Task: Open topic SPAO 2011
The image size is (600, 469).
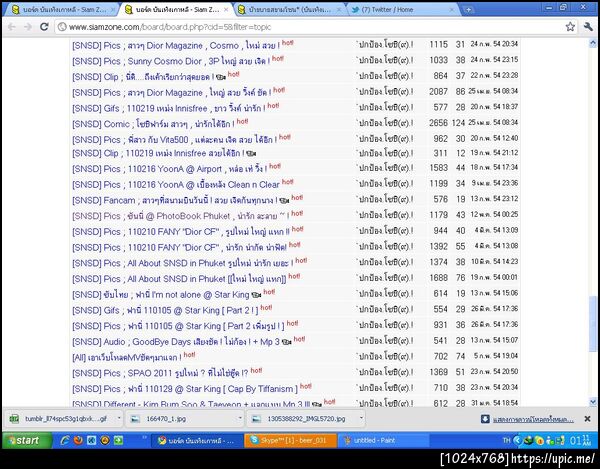Action: coord(160,373)
